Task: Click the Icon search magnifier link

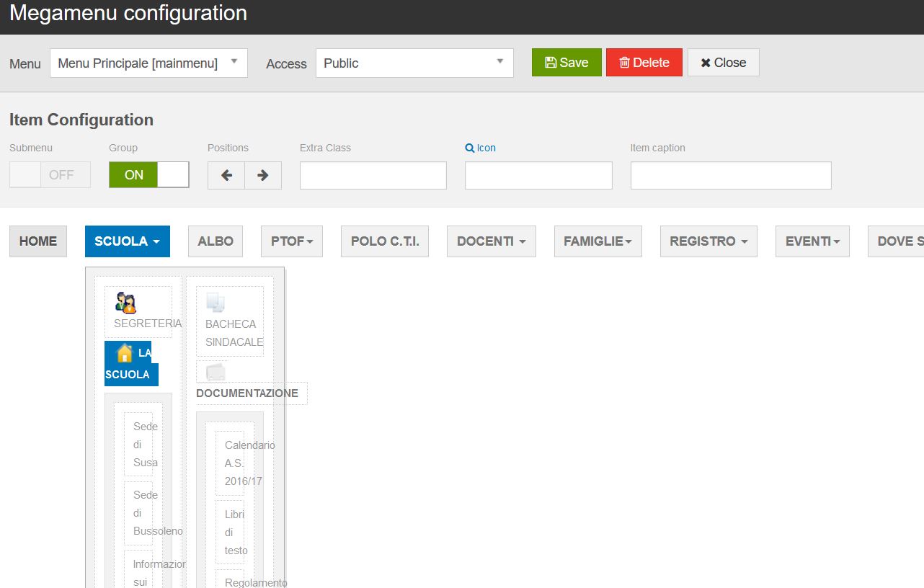Action: point(481,148)
